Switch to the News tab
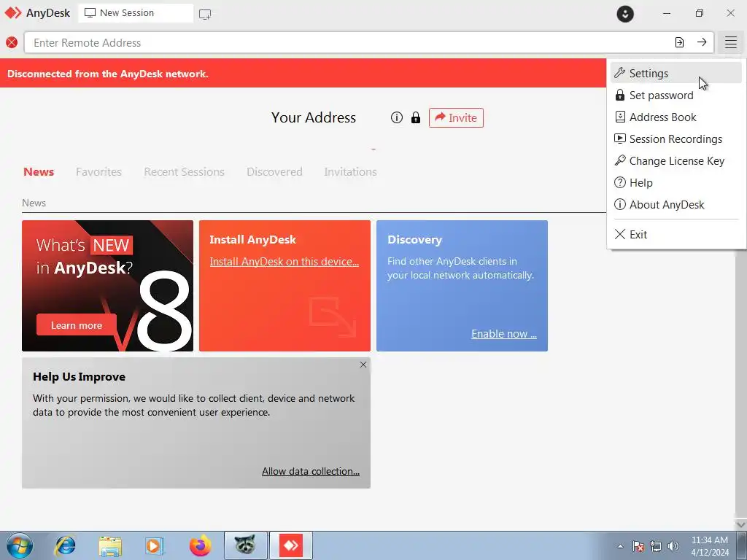 pyautogui.click(x=39, y=172)
